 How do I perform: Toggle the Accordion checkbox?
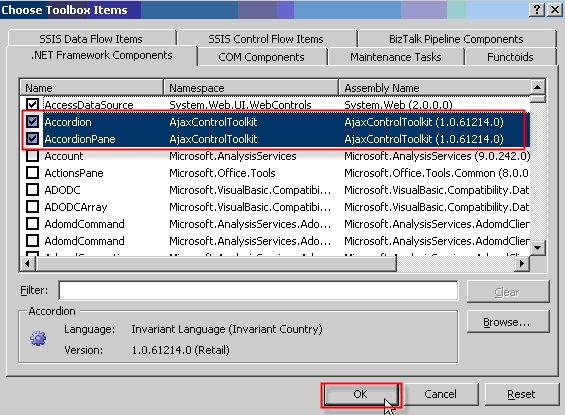[x=32, y=122]
